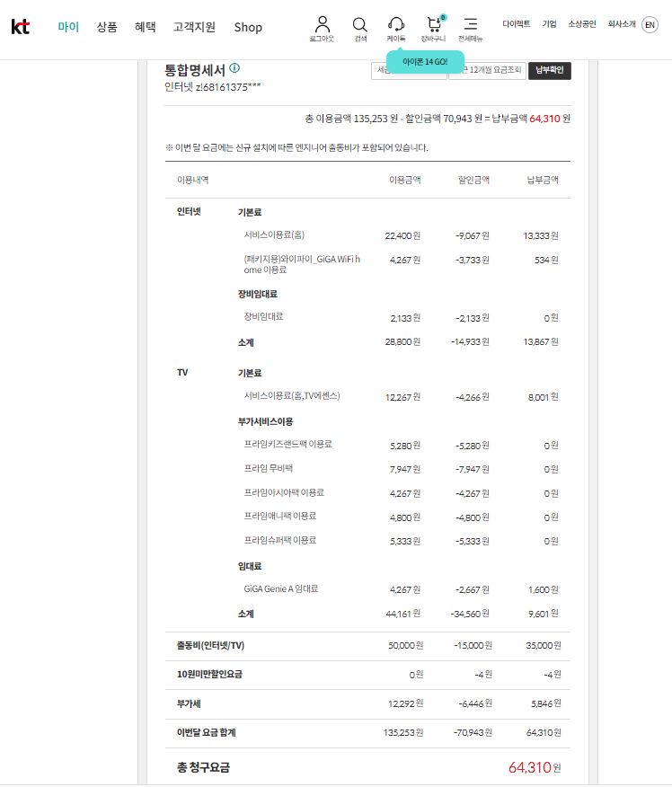Screen dimensions: 672x787
Task: Select the 혜택 menu item
Action: pos(145,27)
